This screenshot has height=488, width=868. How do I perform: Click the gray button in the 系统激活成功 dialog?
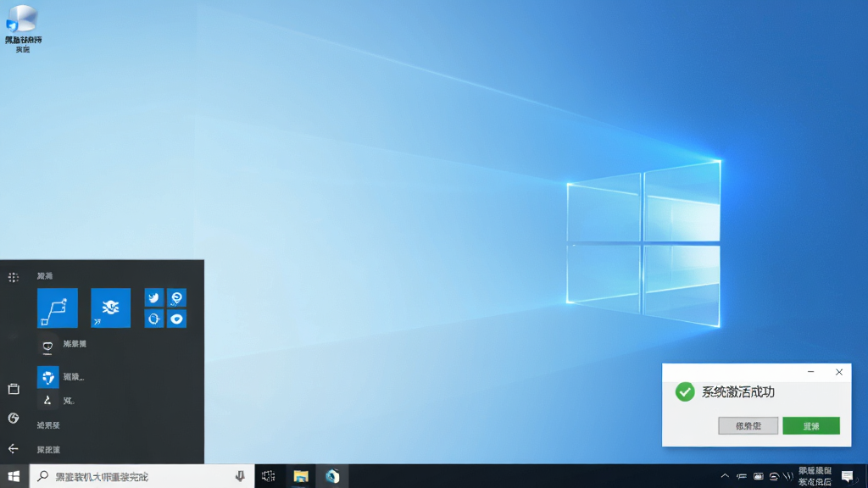(748, 425)
